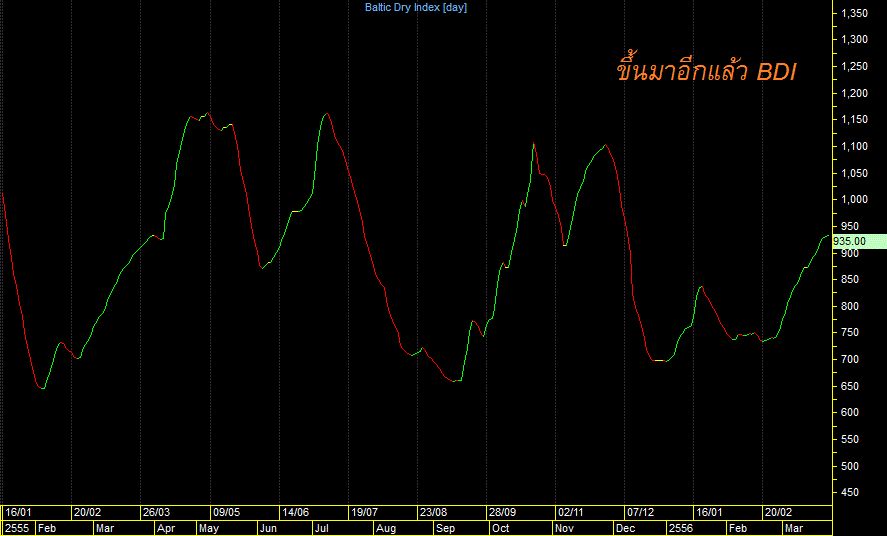Click the 26/03 date marker
The height and width of the screenshot is (536, 887).
pos(157,512)
